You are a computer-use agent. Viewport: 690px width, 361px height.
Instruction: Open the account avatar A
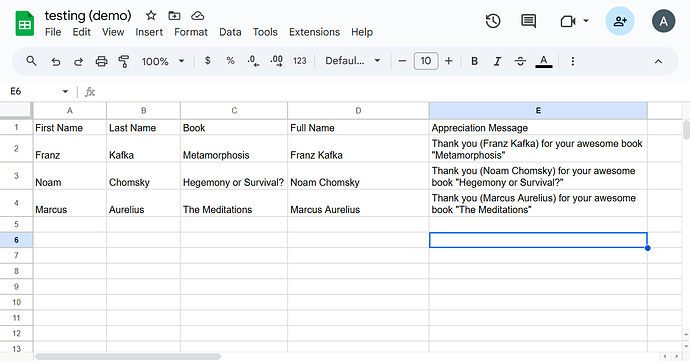coord(664,21)
